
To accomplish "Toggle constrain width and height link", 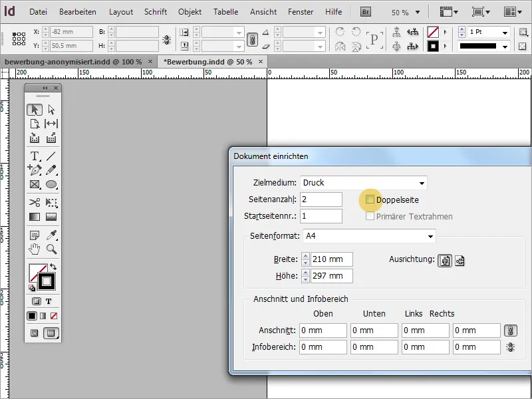I will coord(166,40).
